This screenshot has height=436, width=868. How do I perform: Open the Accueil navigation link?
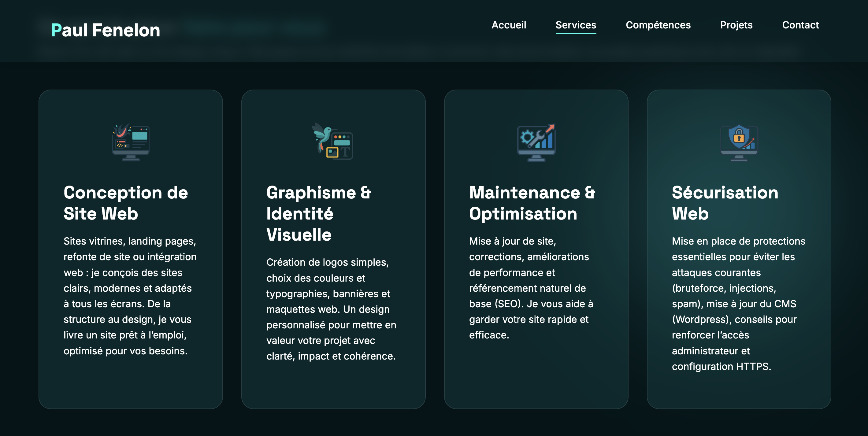(509, 25)
